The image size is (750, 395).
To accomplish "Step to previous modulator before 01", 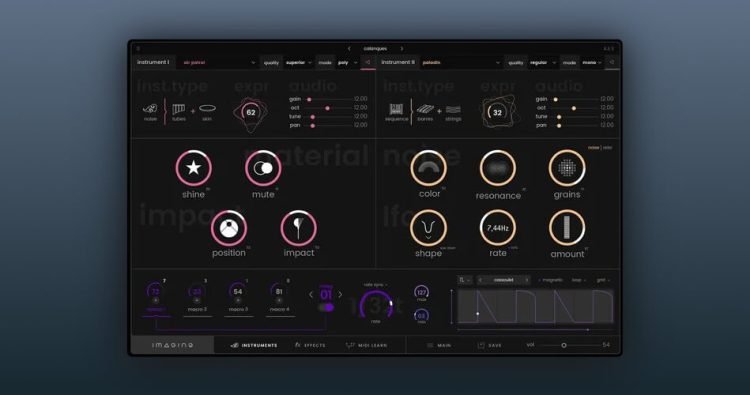I will (311, 295).
